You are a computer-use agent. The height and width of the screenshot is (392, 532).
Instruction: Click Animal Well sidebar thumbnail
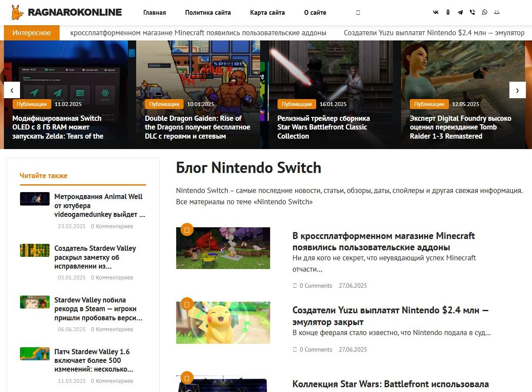(x=35, y=199)
